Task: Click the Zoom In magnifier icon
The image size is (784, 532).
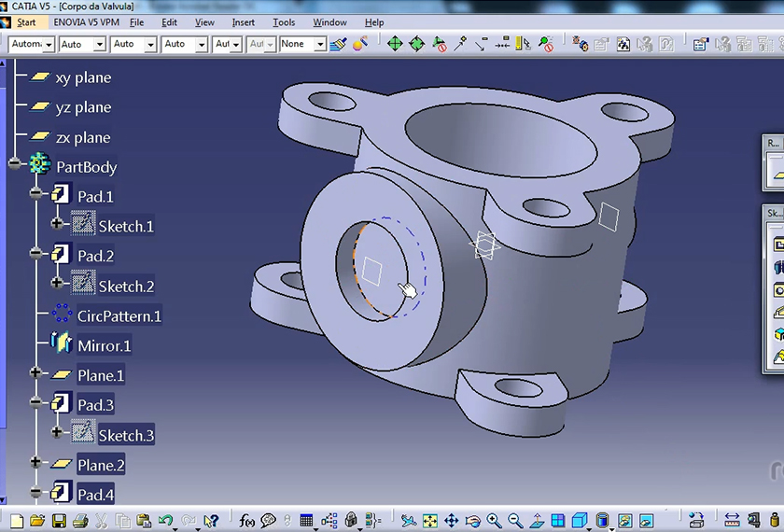Action: coord(493,521)
